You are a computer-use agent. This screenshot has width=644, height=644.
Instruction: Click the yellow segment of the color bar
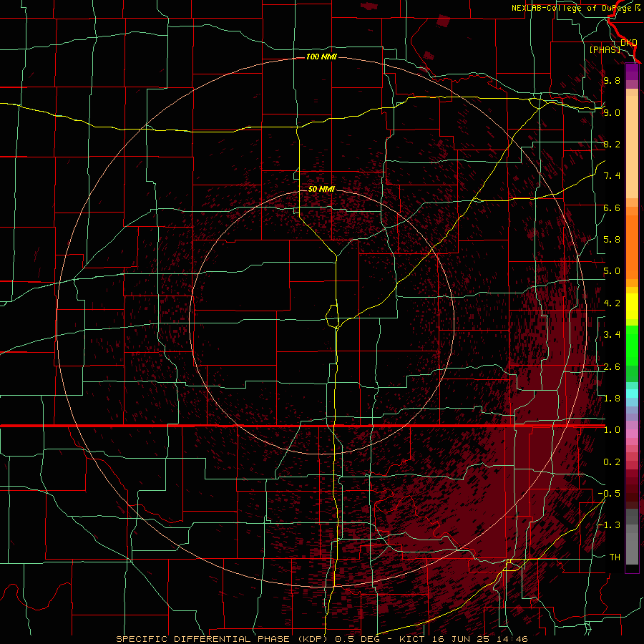coord(632,306)
